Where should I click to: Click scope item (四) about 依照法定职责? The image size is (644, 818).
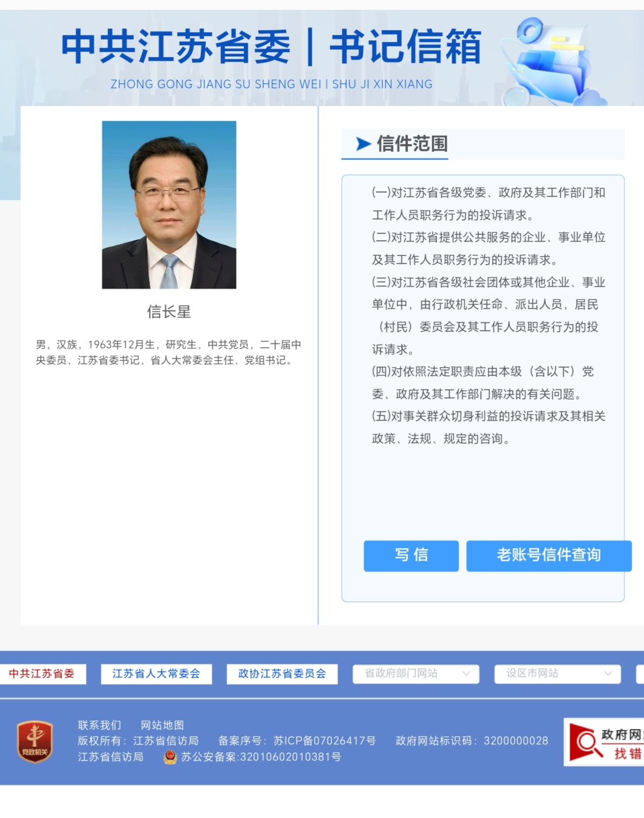(x=483, y=383)
